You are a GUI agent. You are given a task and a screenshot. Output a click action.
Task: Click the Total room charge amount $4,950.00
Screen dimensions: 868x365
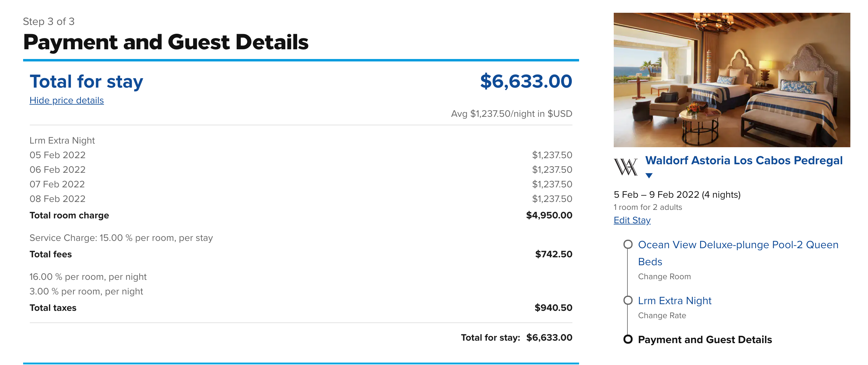(x=549, y=215)
